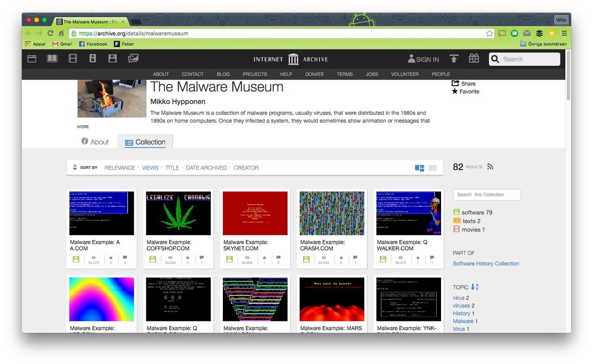Go back in browser history

(x=28, y=33)
